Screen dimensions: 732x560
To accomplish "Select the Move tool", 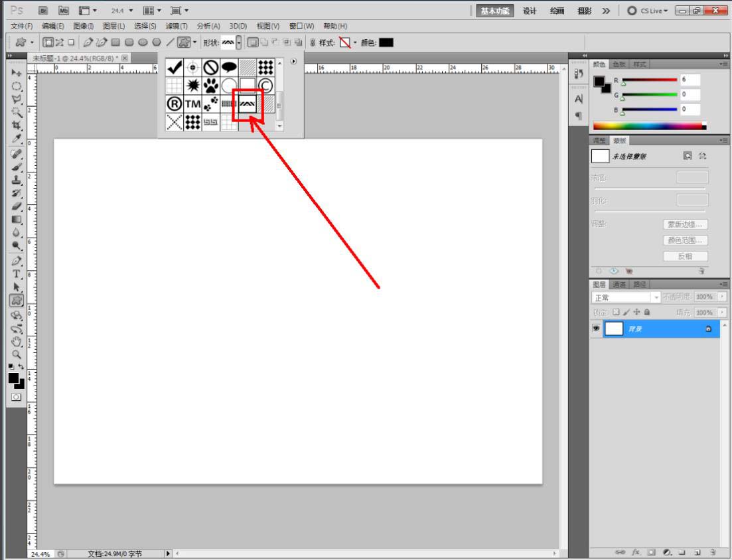I will coord(17,73).
